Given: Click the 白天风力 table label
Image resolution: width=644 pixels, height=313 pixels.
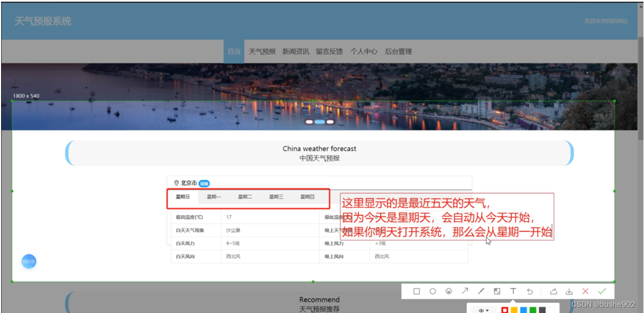Looking at the screenshot, I should [185, 243].
